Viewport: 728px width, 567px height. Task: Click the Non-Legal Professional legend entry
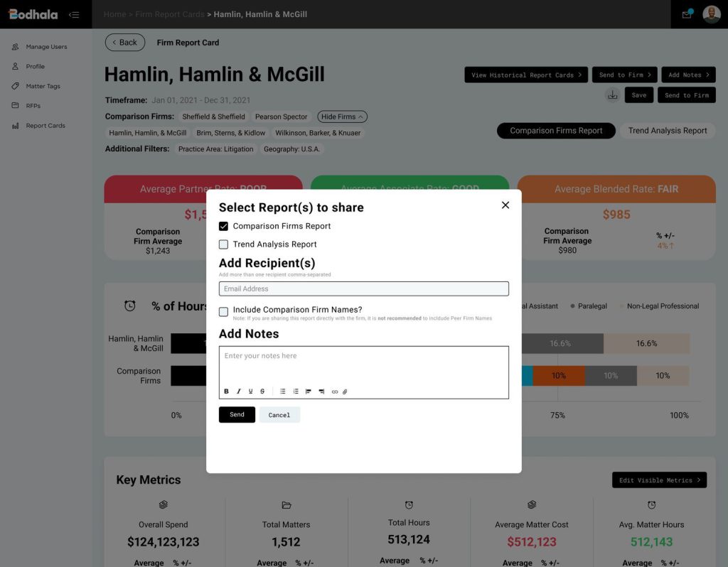click(660, 306)
